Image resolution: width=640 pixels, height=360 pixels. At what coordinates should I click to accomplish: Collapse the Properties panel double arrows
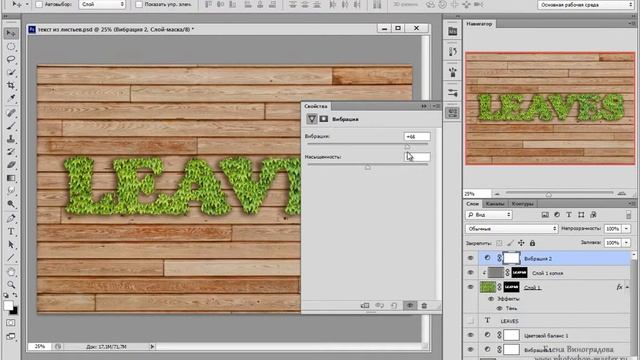click(424, 106)
